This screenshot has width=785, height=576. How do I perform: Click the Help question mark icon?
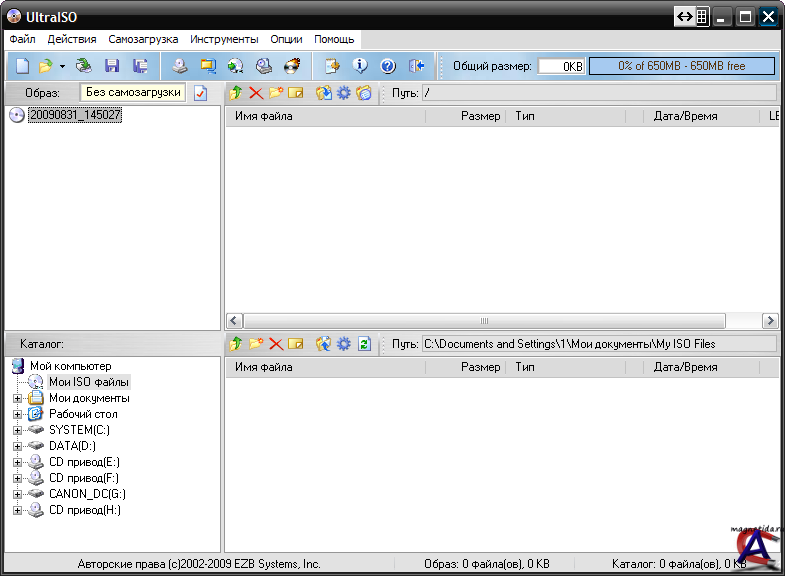(388, 66)
